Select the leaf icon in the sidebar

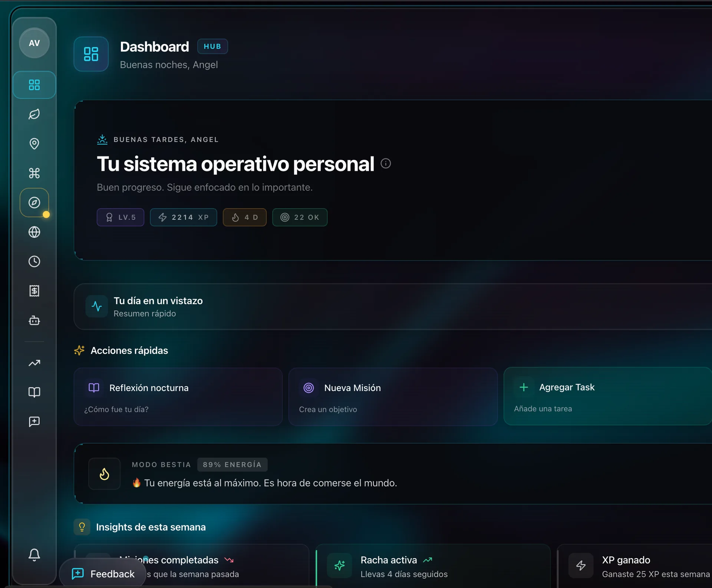[34, 114]
